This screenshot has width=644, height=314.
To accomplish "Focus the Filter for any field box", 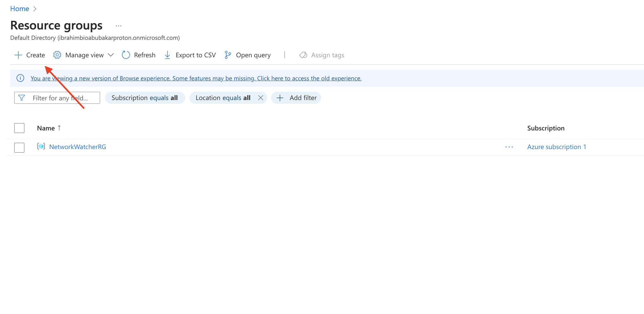I will tap(57, 98).
